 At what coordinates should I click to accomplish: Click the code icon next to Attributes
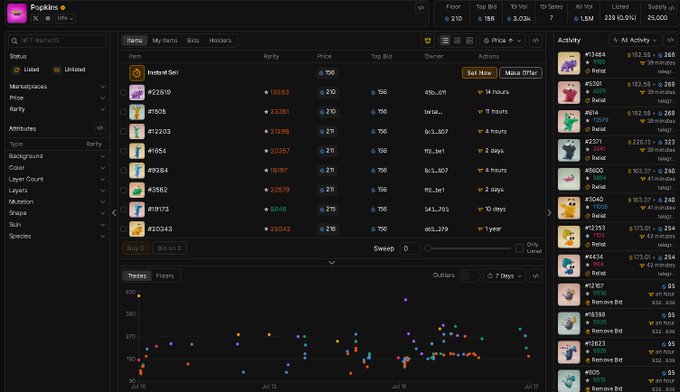coord(100,128)
